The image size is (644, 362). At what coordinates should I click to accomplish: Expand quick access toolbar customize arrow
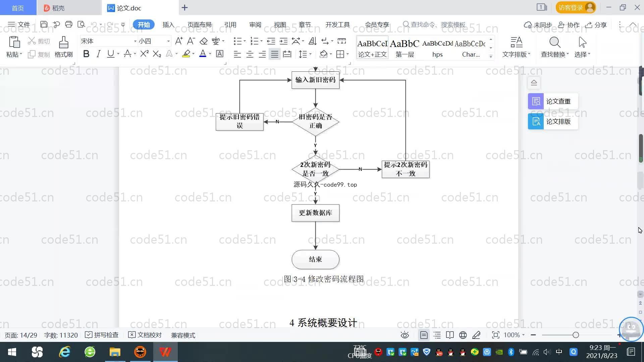point(123,24)
